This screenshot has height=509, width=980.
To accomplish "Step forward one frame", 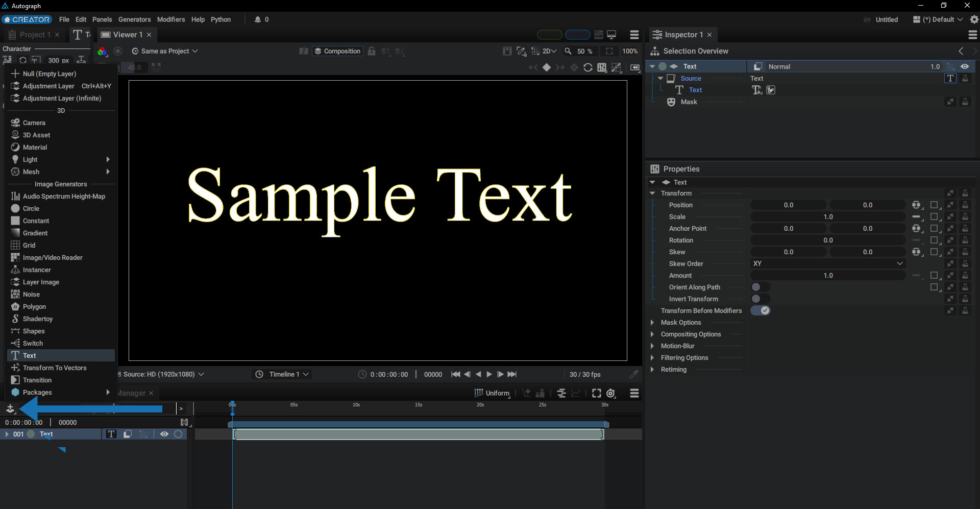I will tap(500, 374).
